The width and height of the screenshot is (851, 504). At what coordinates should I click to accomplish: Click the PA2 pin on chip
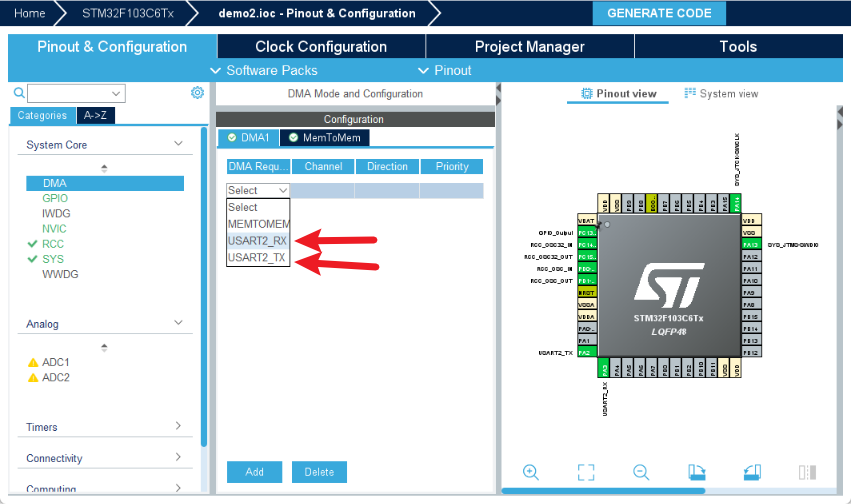click(x=587, y=353)
